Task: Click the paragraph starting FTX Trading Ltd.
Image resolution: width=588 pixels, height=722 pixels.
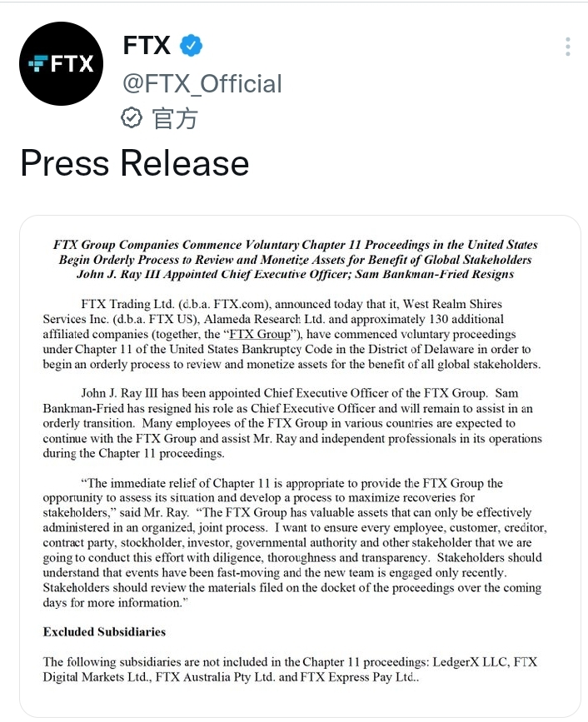Action: pos(292,334)
